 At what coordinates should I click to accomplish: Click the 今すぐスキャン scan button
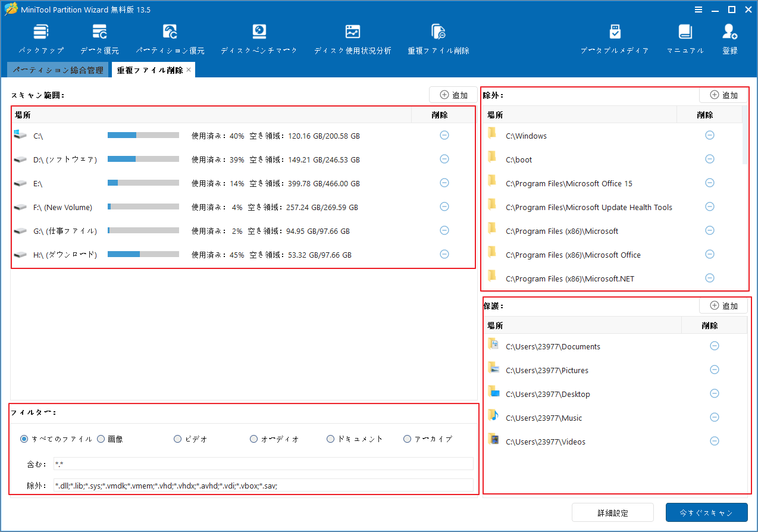(x=706, y=512)
